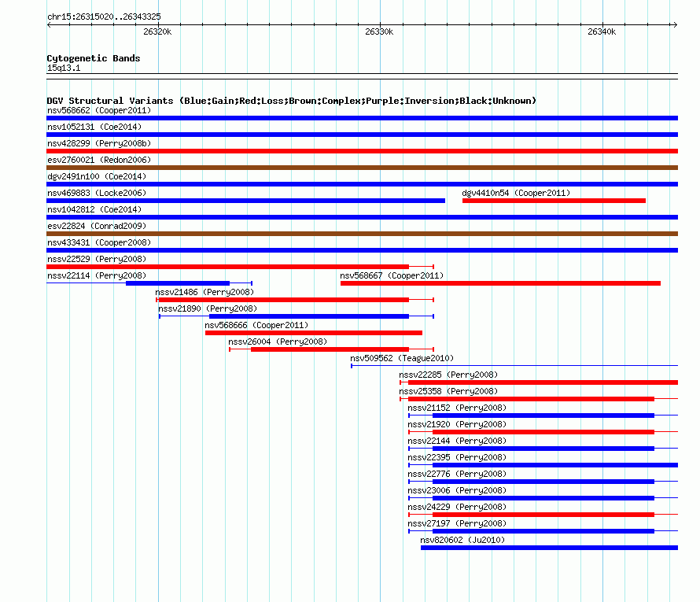Click the nsv568662 (Cooper2011) variant label
The width and height of the screenshot is (700, 602).
coord(99,110)
